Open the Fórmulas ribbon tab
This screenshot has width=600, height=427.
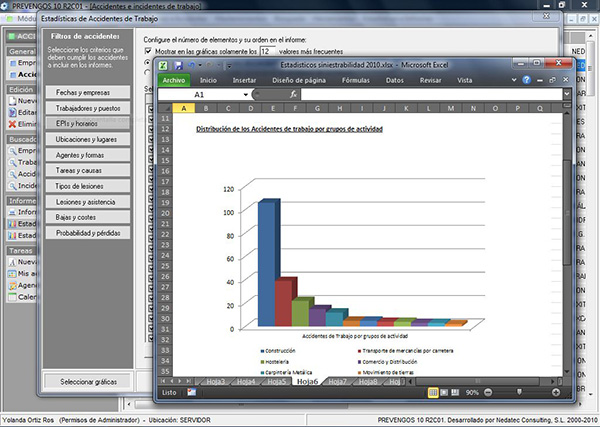(x=355, y=80)
